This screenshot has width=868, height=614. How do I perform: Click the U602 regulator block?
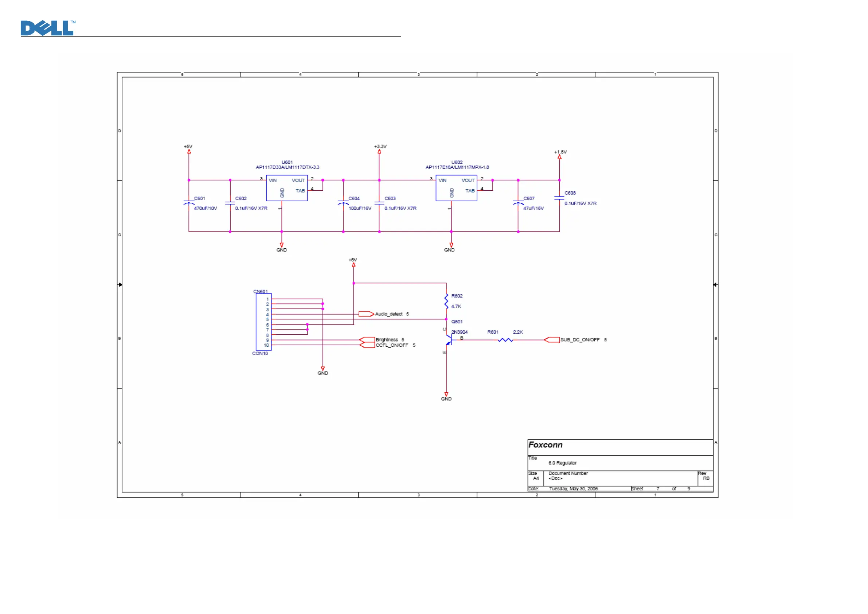456,188
